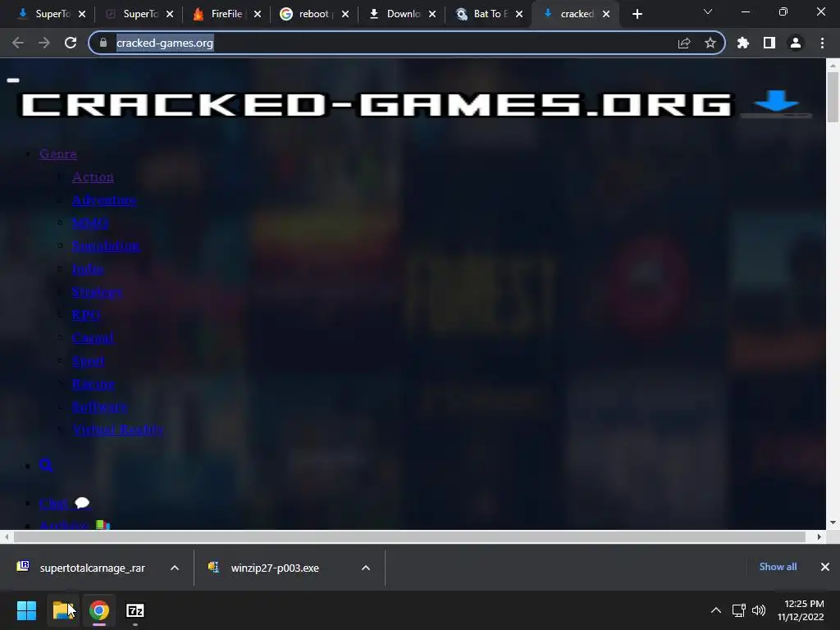Close the downloads bar
The height and width of the screenshot is (630, 840).
[x=825, y=567]
